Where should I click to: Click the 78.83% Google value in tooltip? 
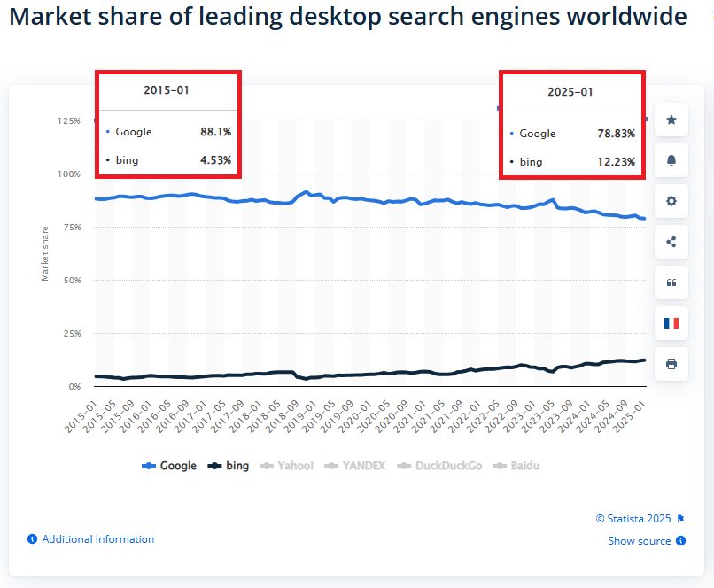tap(616, 134)
